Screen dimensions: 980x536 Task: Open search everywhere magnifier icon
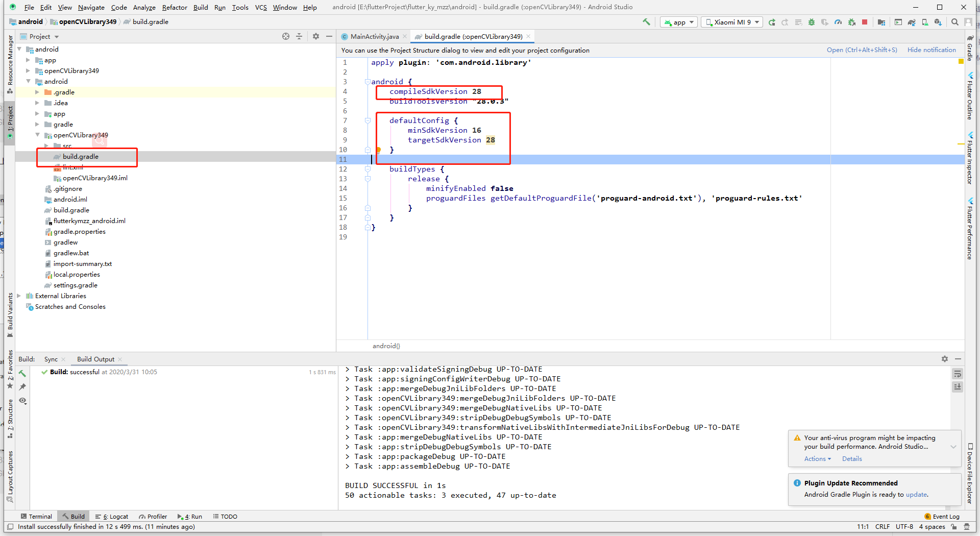(954, 22)
